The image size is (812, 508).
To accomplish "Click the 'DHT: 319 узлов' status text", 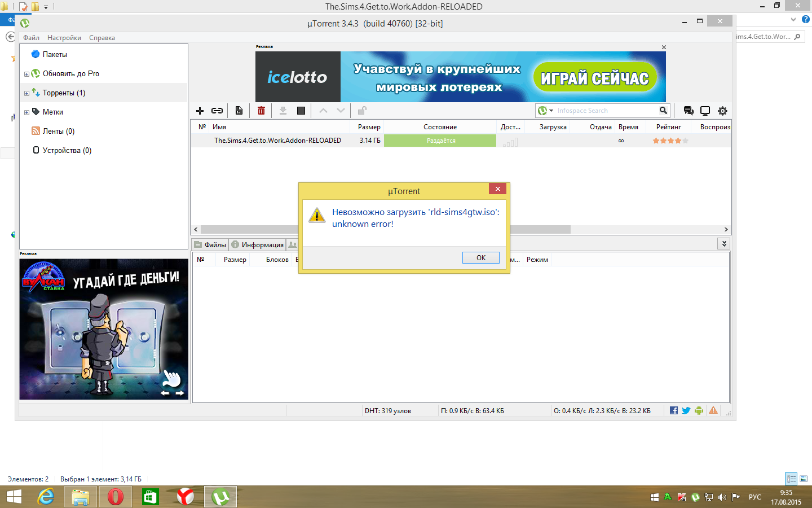I will coord(388,411).
